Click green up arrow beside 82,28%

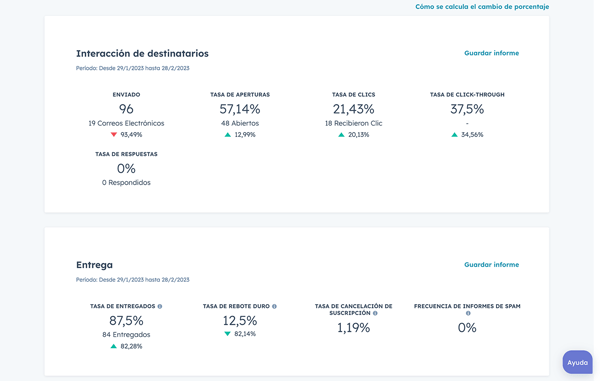(114, 346)
